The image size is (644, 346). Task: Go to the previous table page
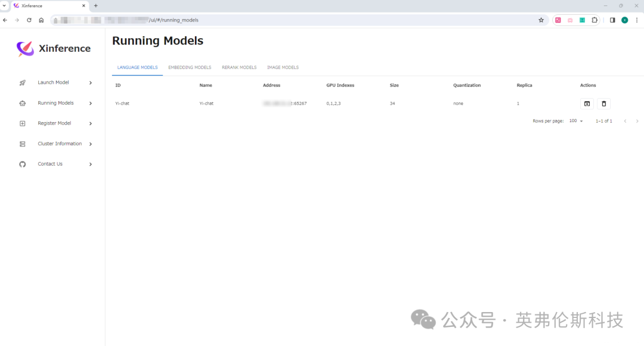tap(625, 121)
